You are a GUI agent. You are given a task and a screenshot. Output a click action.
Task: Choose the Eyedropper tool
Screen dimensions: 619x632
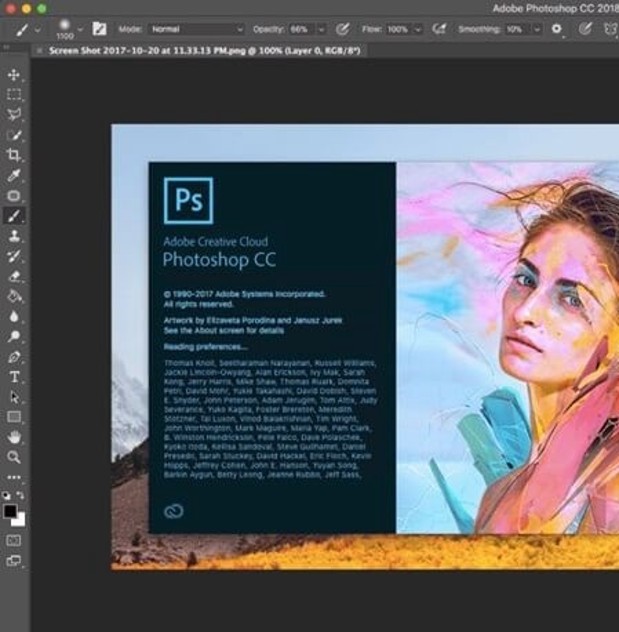coord(14,176)
